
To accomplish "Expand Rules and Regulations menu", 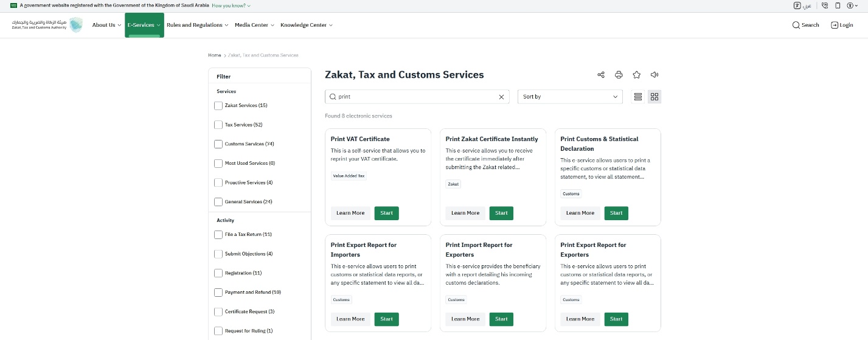I will (x=198, y=25).
